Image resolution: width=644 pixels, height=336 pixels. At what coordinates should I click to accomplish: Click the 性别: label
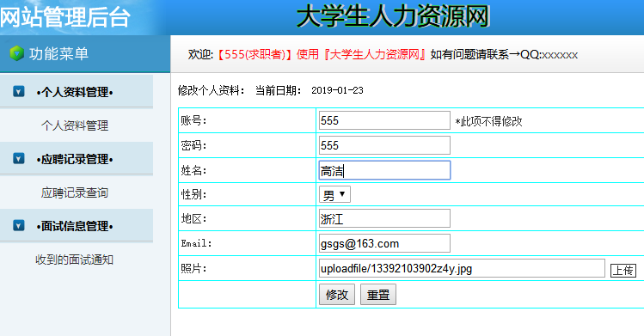(x=193, y=194)
